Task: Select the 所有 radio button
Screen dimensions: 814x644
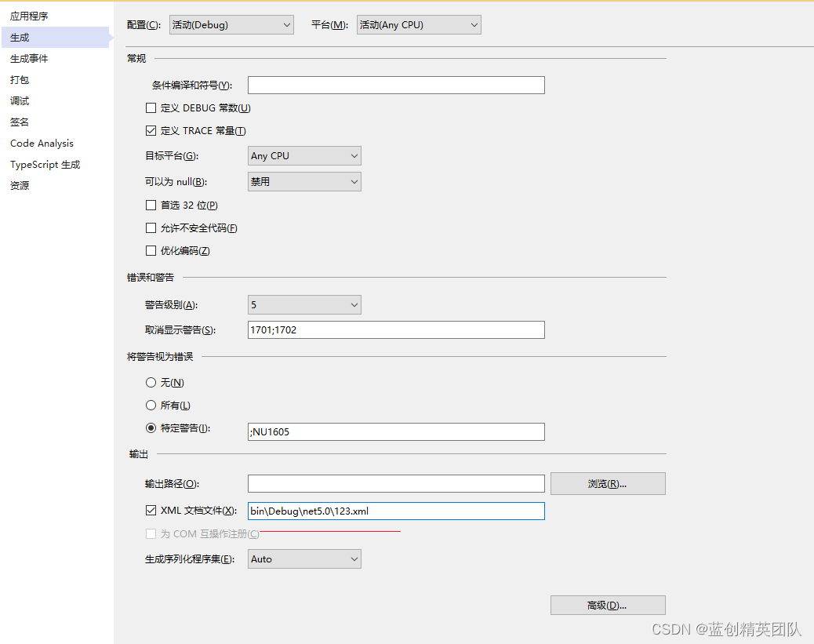Action: coord(151,405)
